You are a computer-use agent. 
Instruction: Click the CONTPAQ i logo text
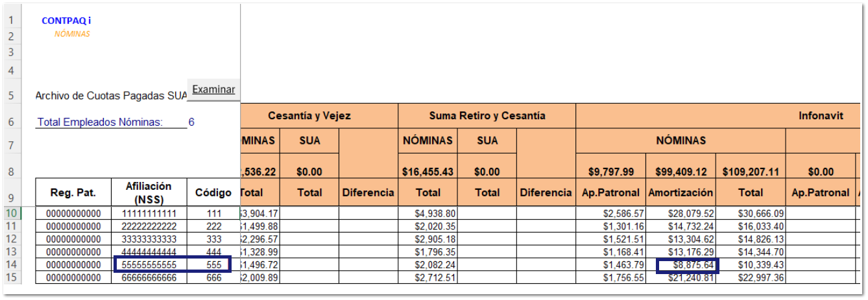(66, 21)
